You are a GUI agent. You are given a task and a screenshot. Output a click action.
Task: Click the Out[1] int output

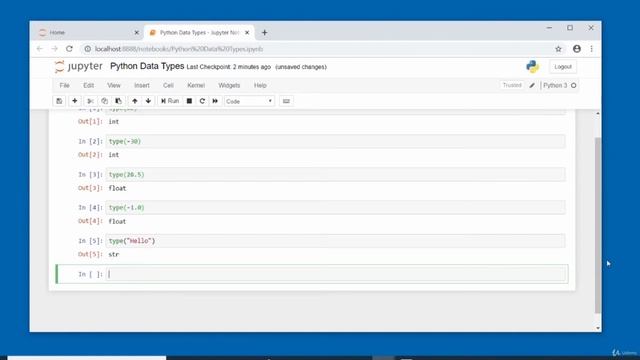[x=114, y=122]
